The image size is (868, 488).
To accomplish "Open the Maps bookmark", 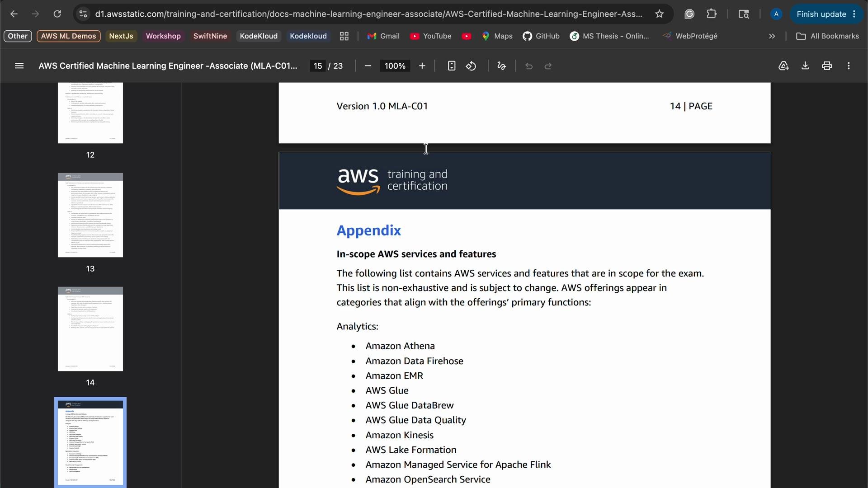I will coord(497,36).
